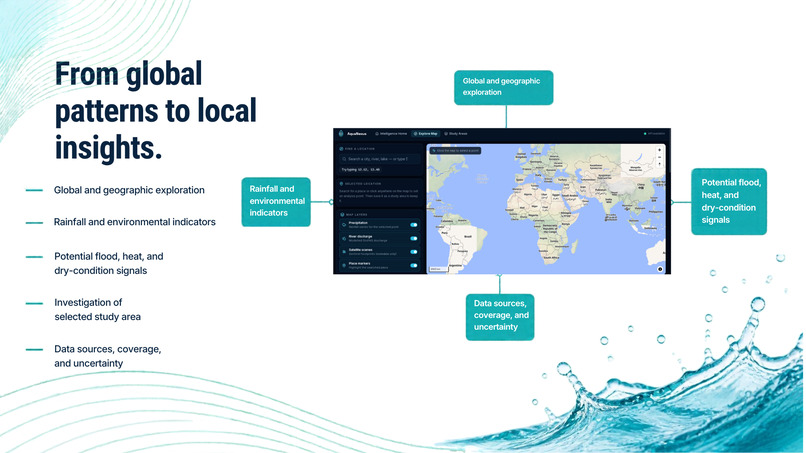This screenshot has height=453, width=806.
Task: Open the Intelligence Home tab
Action: (x=391, y=134)
